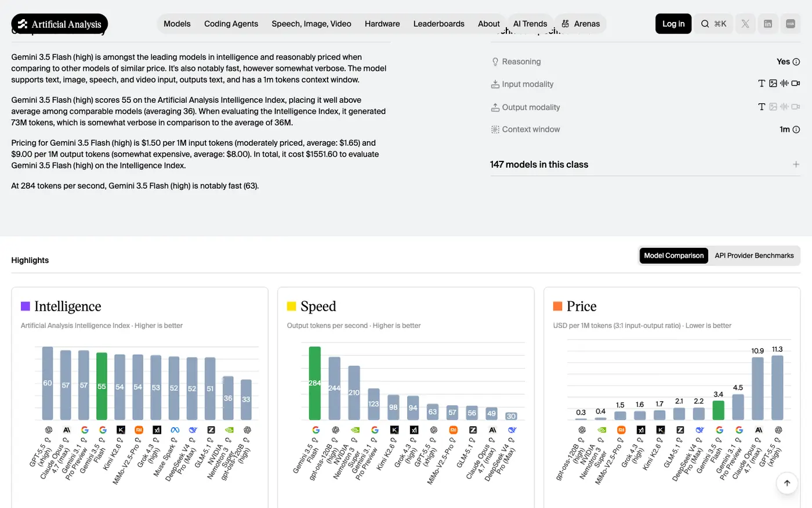Click the gpt-oss-120B bar labeled 244

(x=335, y=388)
